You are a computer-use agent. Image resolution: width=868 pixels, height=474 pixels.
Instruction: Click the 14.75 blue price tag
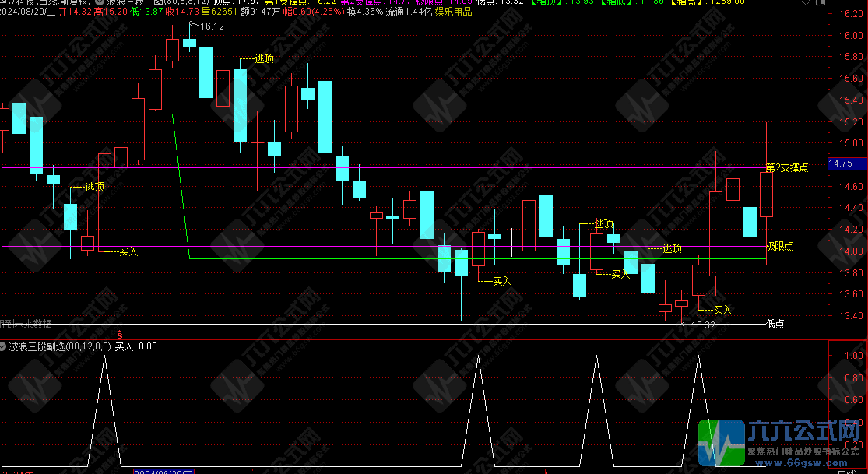(x=841, y=163)
